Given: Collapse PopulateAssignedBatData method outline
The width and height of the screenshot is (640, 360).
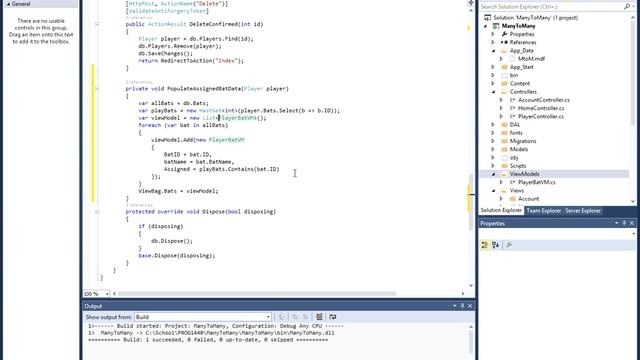Looking at the screenshot, I should click(x=97, y=89).
